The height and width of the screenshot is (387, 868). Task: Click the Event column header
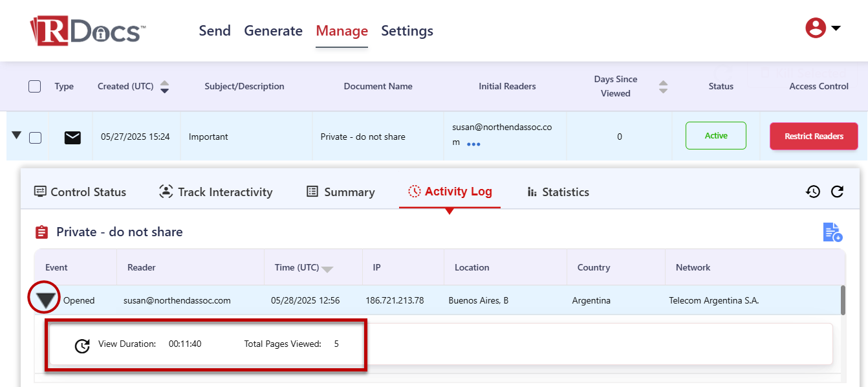click(56, 267)
